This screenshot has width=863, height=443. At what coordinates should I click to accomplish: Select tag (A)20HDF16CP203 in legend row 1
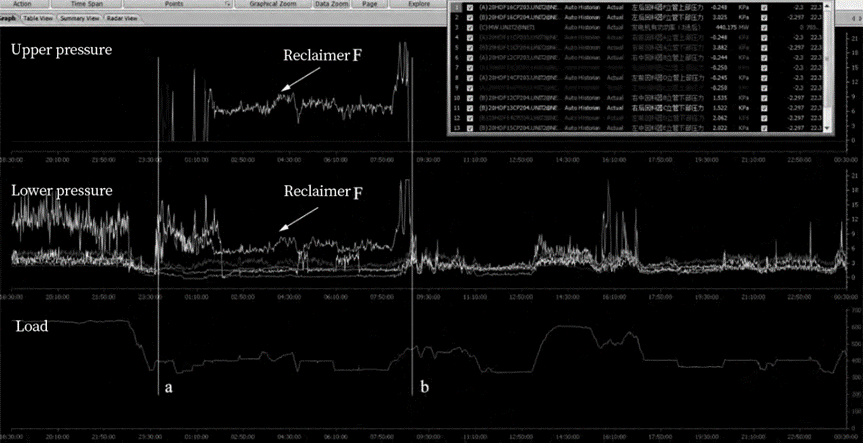pos(520,8)
